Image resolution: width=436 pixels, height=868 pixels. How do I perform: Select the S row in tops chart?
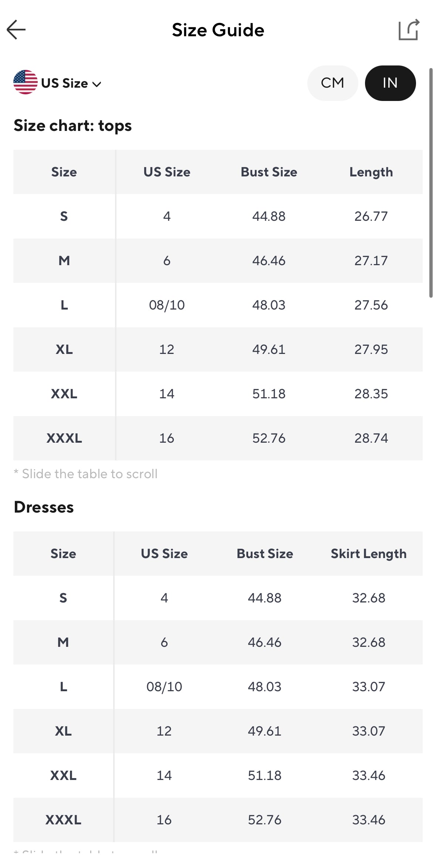218,216
